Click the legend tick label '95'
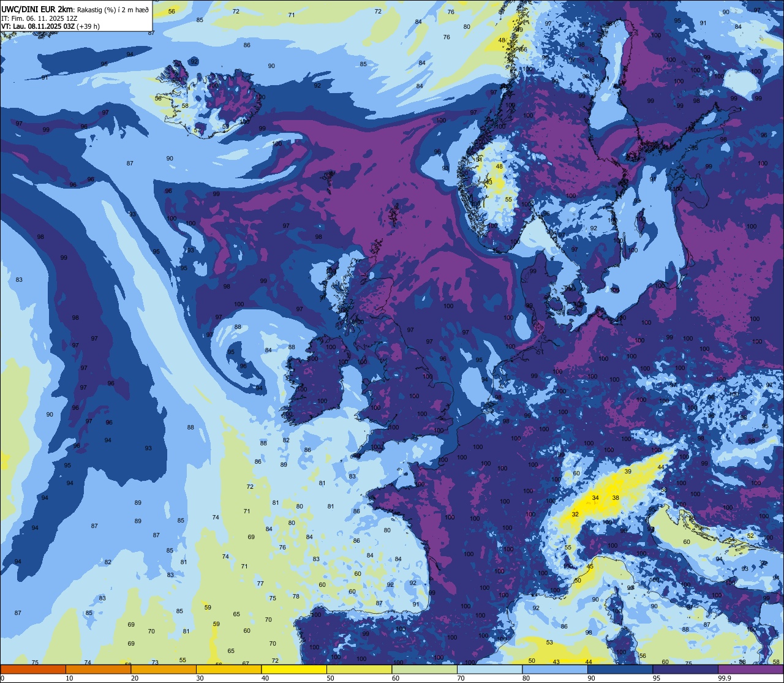Screen dimensions: 784x683 [657, 678]
